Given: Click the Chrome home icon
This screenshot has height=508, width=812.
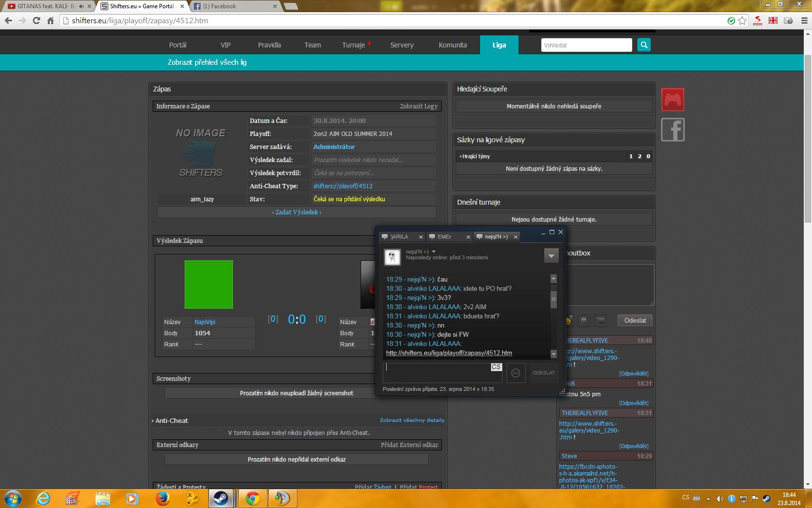Looking at the screenshot, I should point(50,21).
